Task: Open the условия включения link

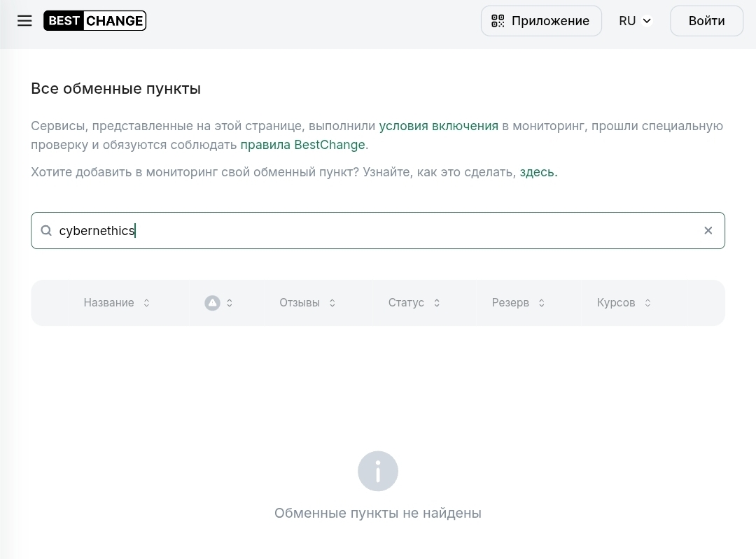Action: click(x=438, y=126)
